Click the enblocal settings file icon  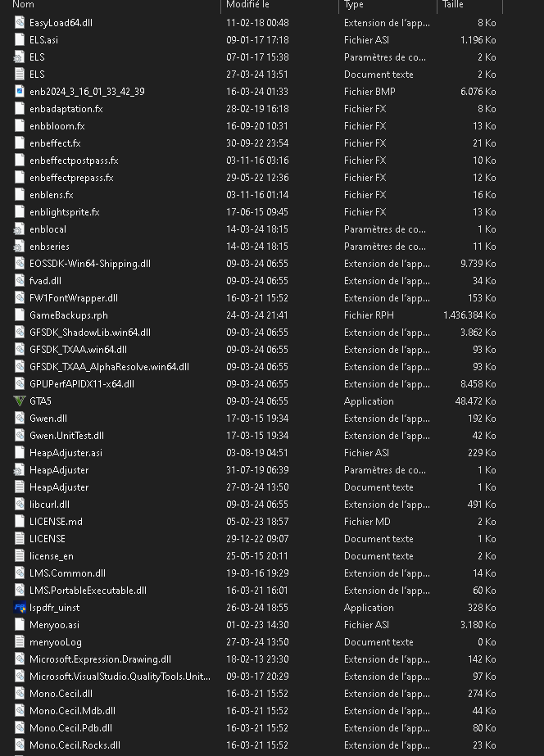[x=20, y=229]
